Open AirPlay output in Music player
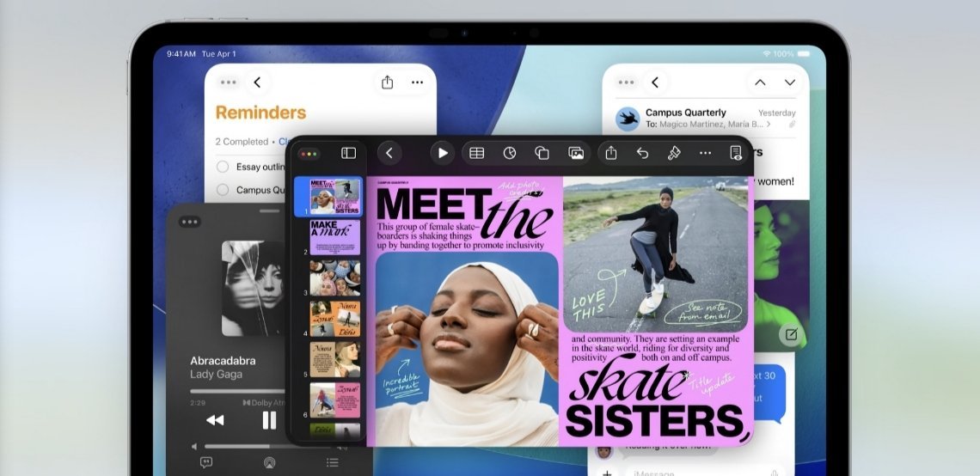 (269, 462)
